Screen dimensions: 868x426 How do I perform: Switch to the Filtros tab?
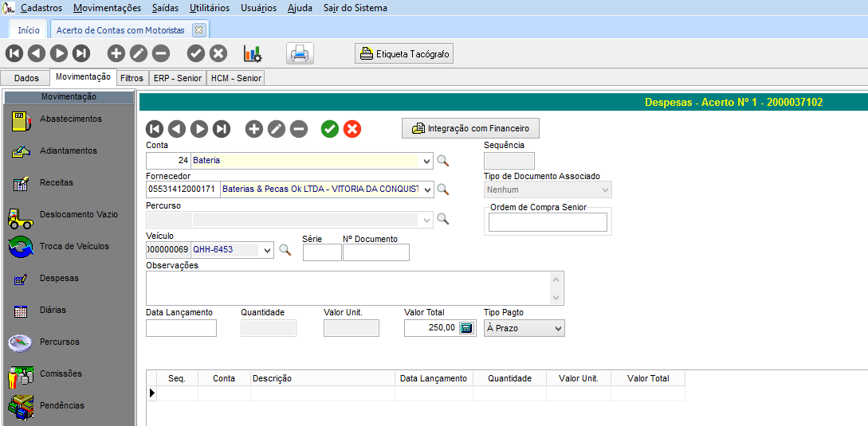click(x=132, y=78)
